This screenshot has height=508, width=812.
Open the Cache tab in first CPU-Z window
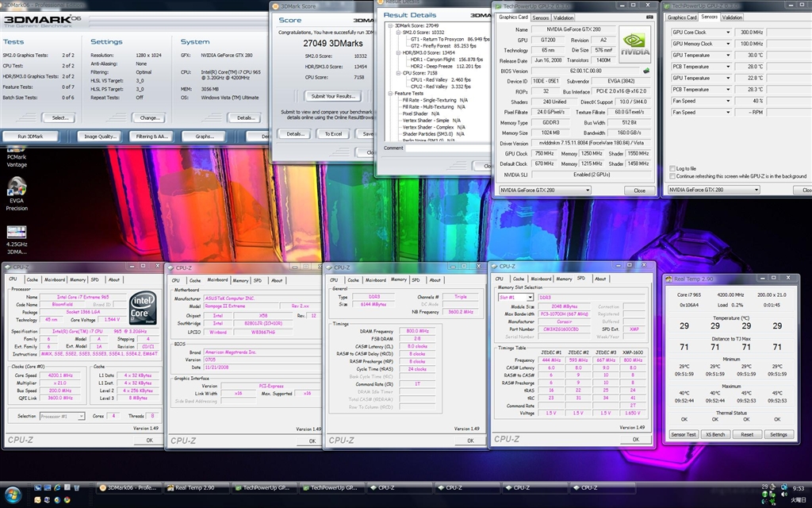[32, 279]
